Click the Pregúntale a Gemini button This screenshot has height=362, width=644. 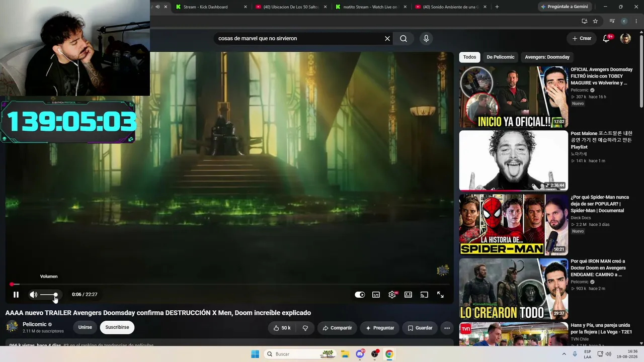tap(564, 7)
